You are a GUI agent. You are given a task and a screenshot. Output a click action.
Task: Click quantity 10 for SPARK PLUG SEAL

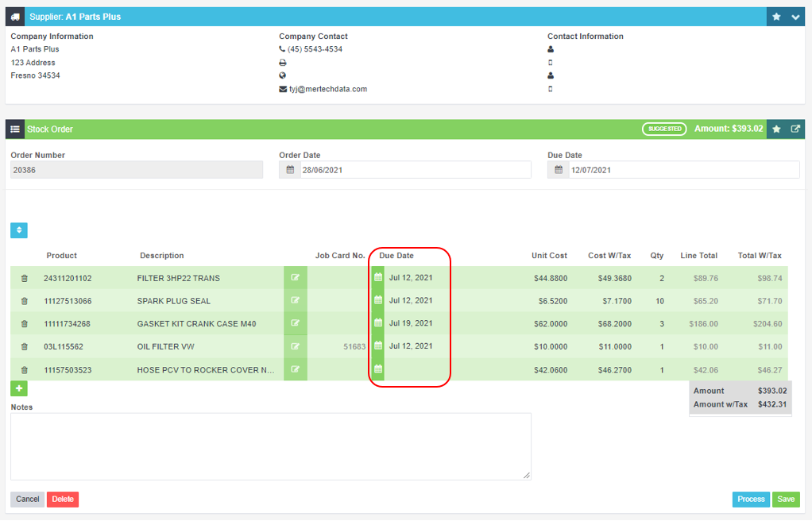tap(659, 301)
